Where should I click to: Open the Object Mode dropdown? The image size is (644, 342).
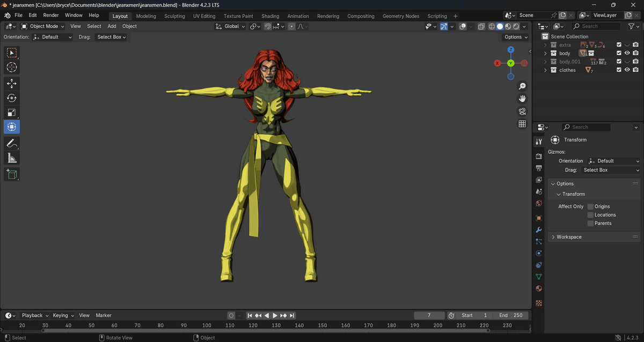[x=42, y=26]
